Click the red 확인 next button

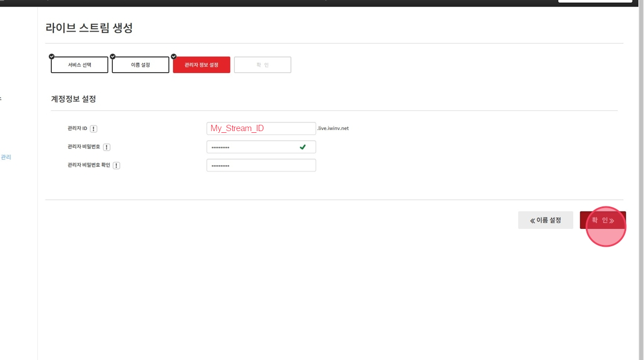(x=603, y=220)
